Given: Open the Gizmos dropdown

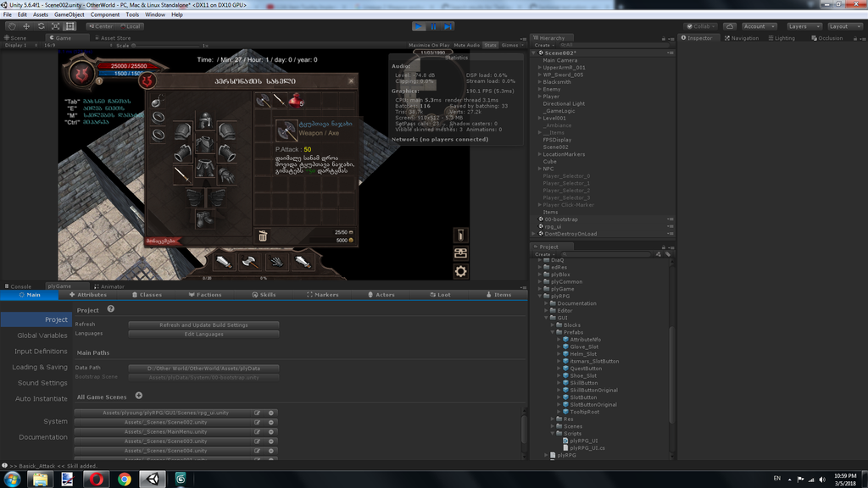Looking at the screenshot, I should coord(512,46).
